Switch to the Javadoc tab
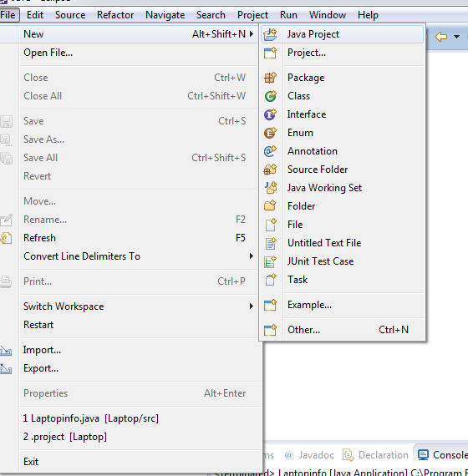Screen dimensions: 468x476 tap(309, 455)
